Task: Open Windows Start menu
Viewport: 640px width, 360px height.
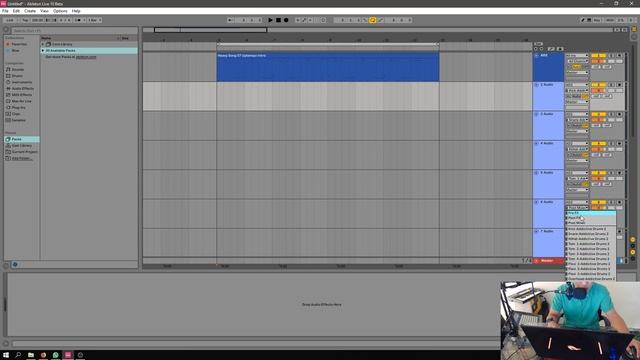Action: tap(6, 355)
